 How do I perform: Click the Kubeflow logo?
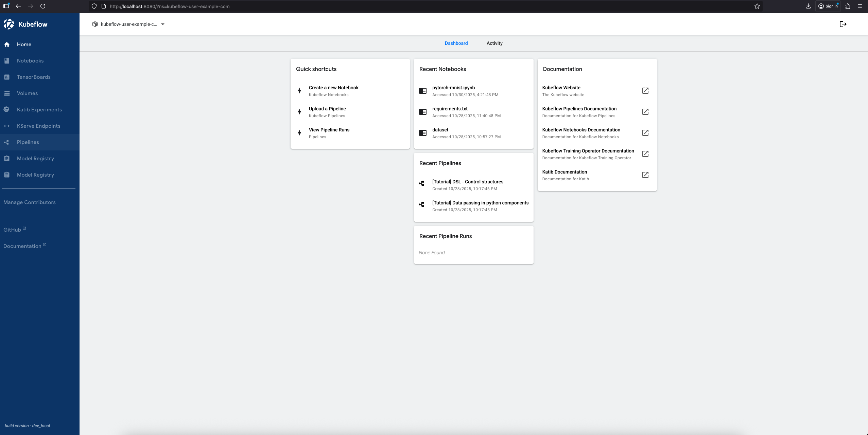point(26,24)
